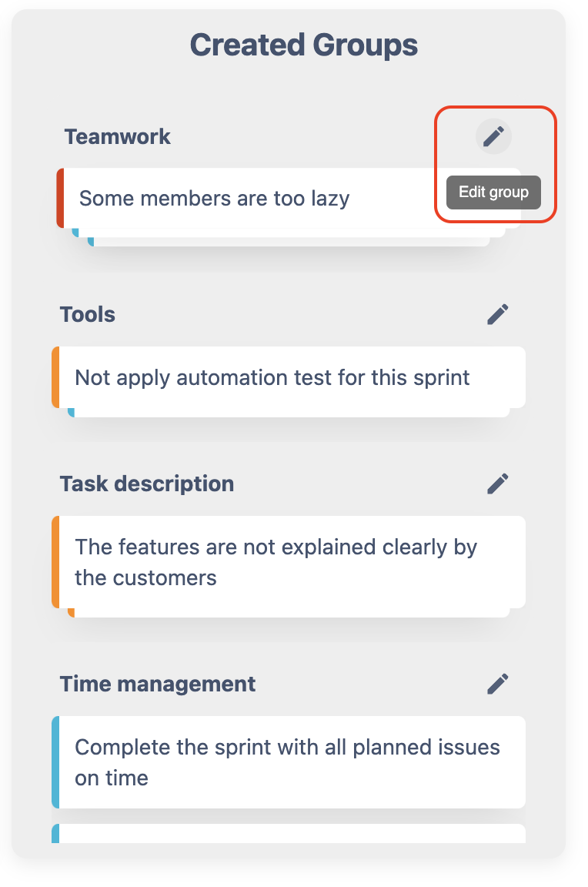This screenshot has width=588, height=887.
Task: Click the blue stripe on the Complete the sprint card
Action: (x=55, y=762)
